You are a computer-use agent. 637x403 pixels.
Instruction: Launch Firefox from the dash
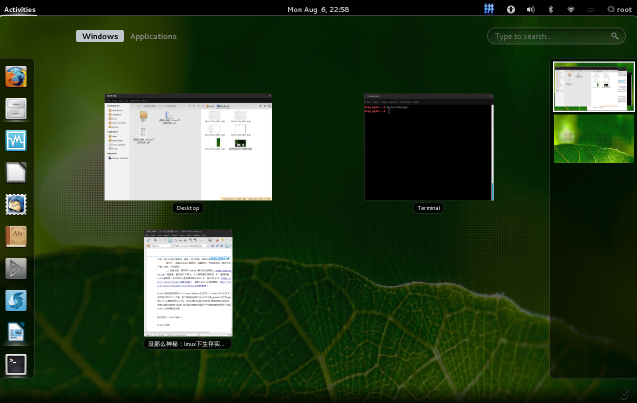point(16,77)
